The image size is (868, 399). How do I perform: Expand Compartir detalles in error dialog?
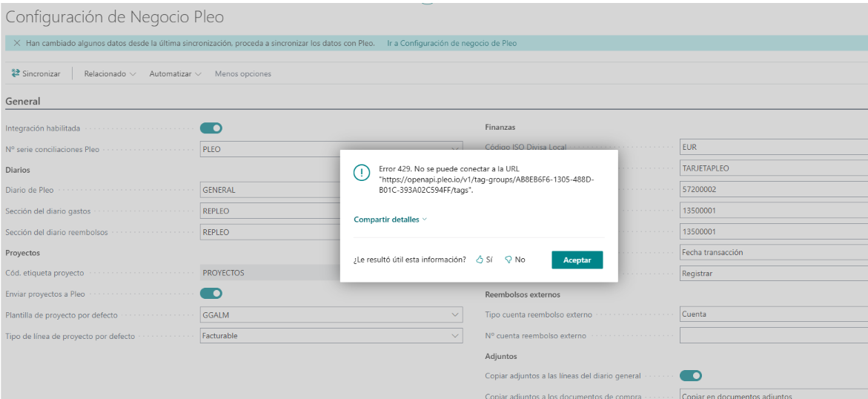391,220
